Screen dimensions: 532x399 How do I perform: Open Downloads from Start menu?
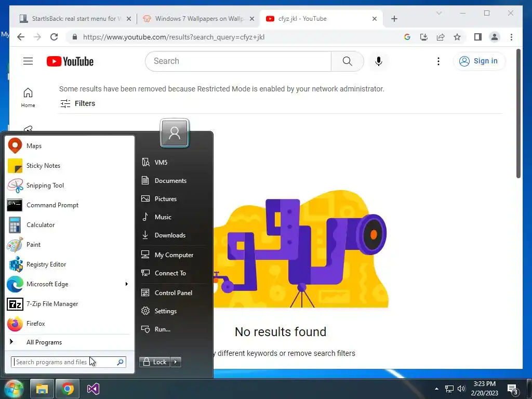coord(174,235)
